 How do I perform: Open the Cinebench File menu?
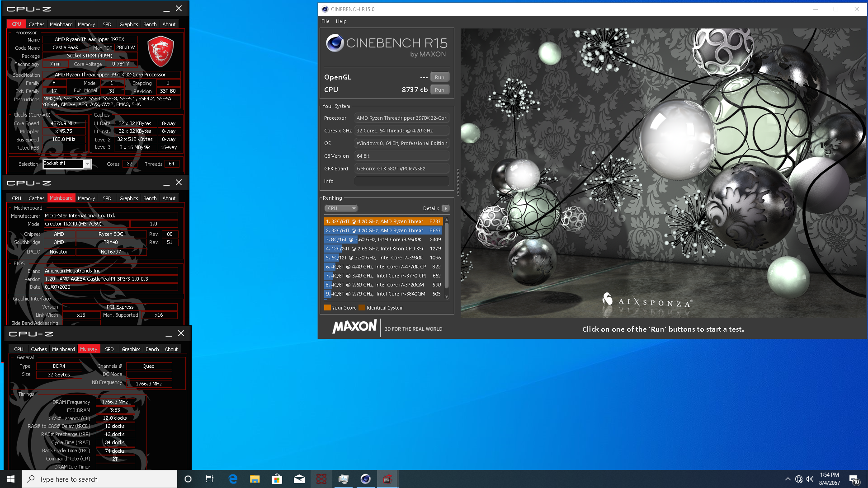(x=325, y=21)
